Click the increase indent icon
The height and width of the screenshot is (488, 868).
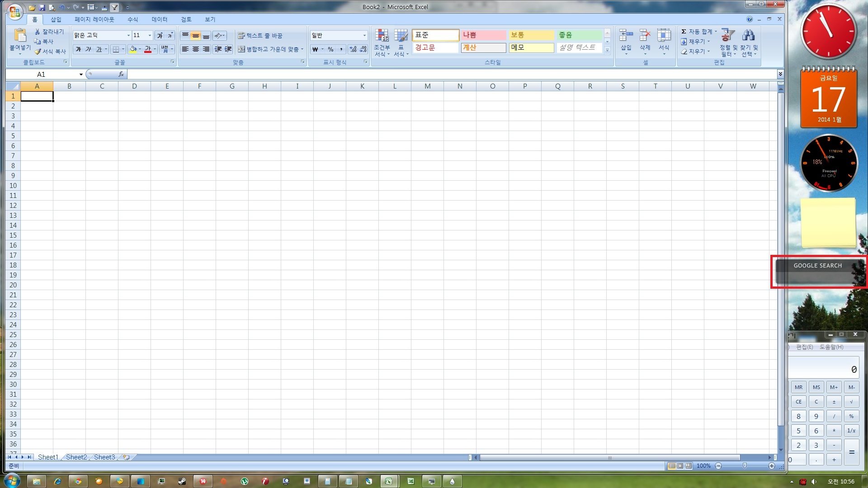[228, 49]
